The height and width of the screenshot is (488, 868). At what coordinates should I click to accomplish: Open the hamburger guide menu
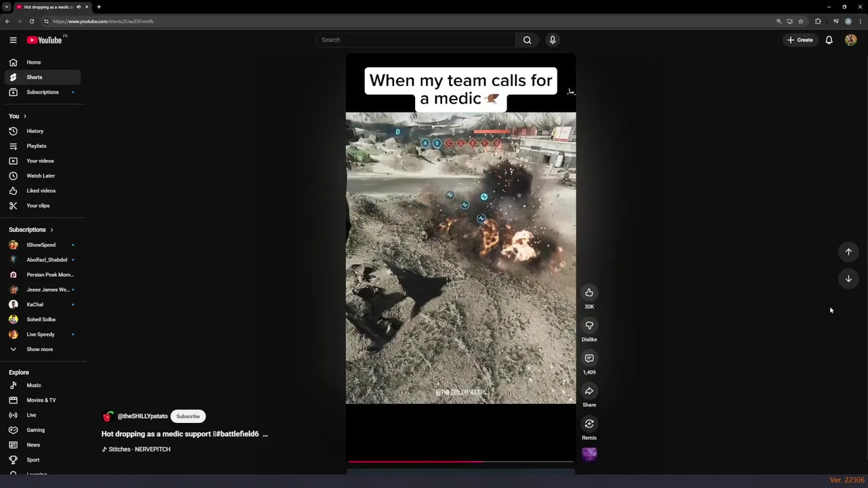(13, 40)
